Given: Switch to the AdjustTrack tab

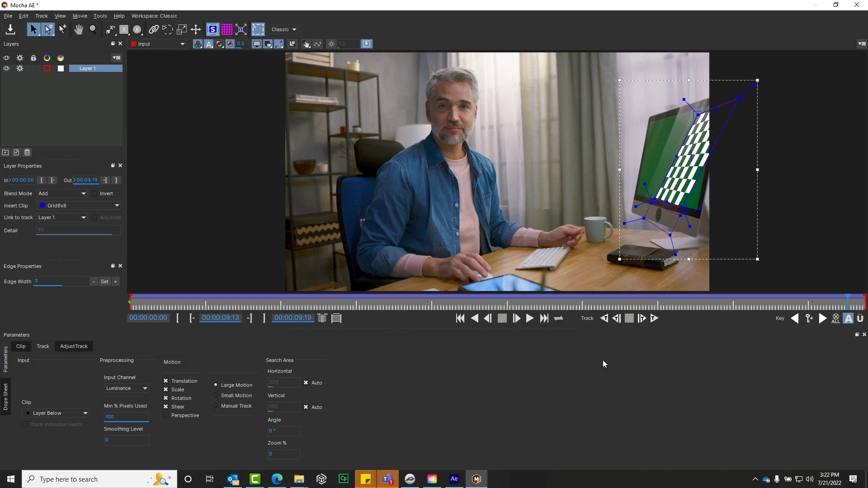Looking at the screenshot, I should tap(74, 347).
